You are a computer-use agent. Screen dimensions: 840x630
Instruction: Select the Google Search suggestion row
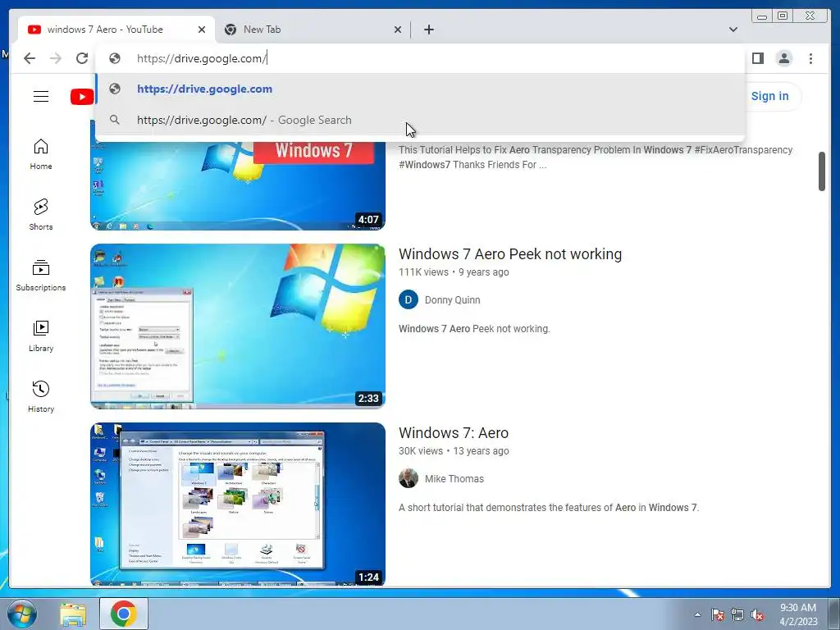tap(421, 120)
